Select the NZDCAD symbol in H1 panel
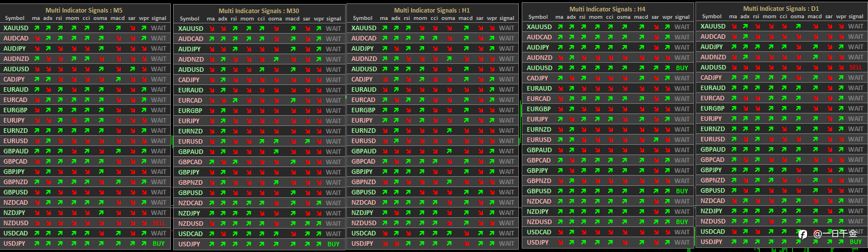The image size is (868, 252). pyautogui.click(x=364, y=202)
